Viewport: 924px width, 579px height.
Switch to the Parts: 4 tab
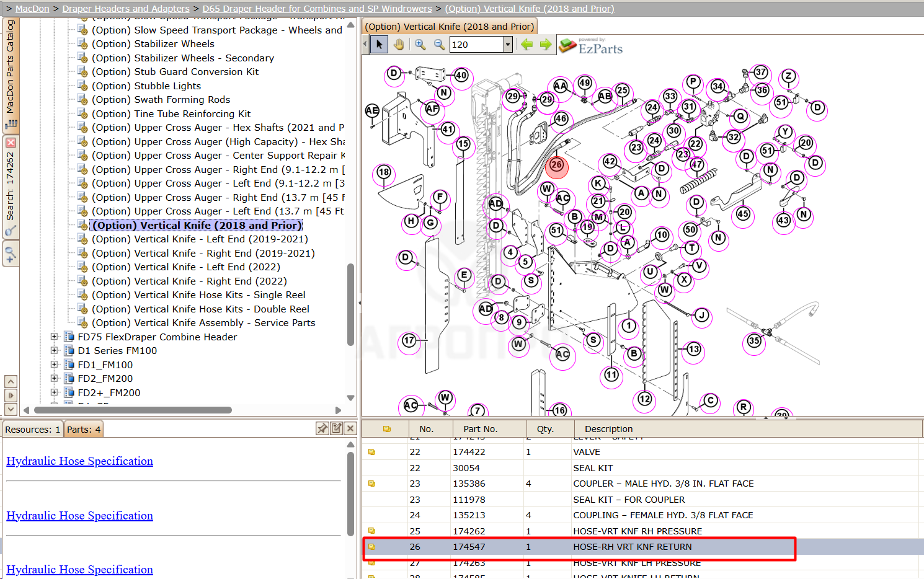84,429
